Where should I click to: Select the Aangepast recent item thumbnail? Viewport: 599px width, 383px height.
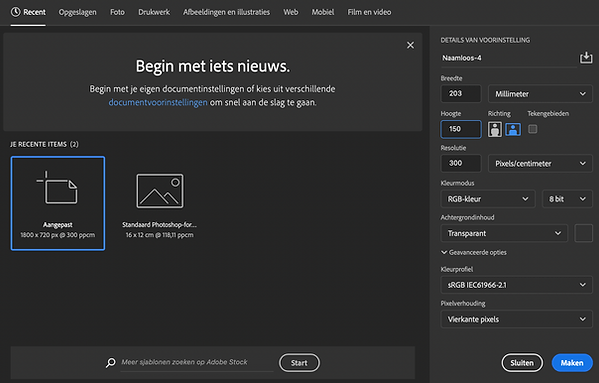pos(58,203)
